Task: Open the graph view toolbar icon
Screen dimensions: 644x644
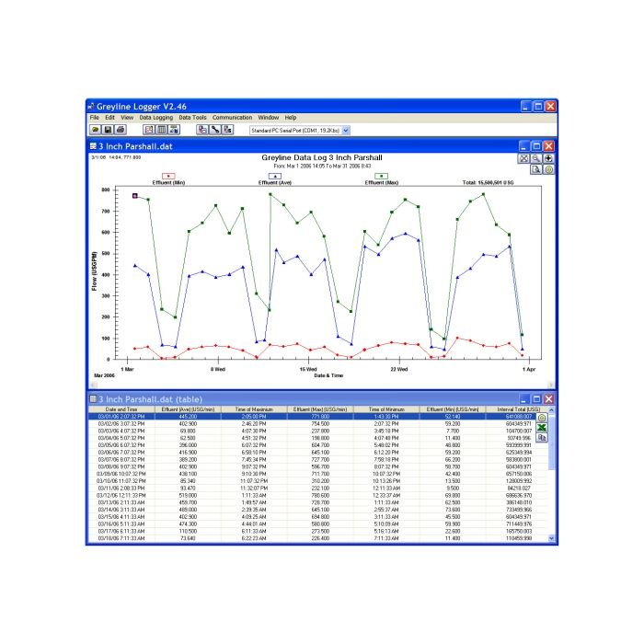Action: point(149,130)
